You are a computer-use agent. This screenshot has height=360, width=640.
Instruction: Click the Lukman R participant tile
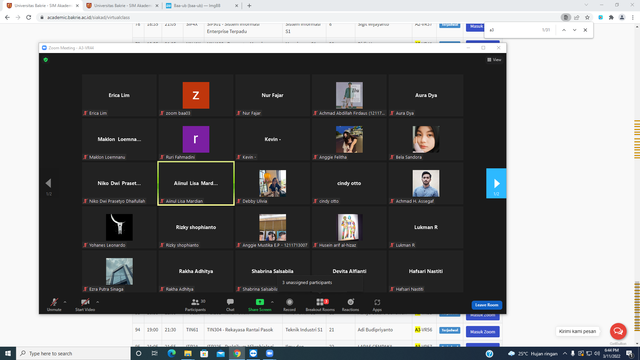[426, 227]
